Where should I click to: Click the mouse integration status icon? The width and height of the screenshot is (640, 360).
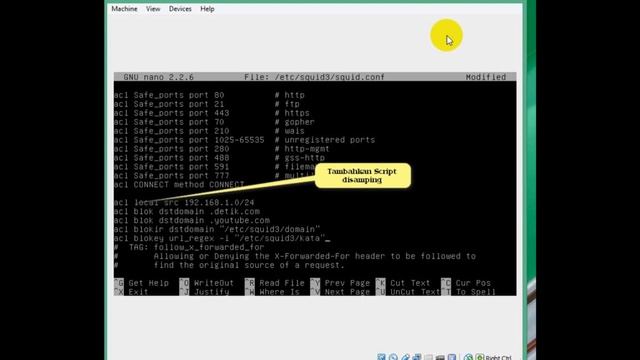468,357
